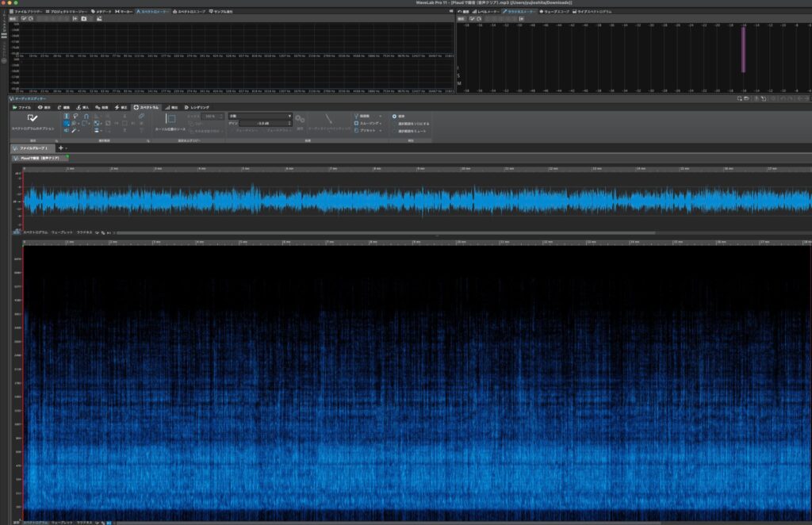The image size is (812, 525).
Task: Toggle the checkmark icon in loudness meter toolbar
Action: [472, 19]
